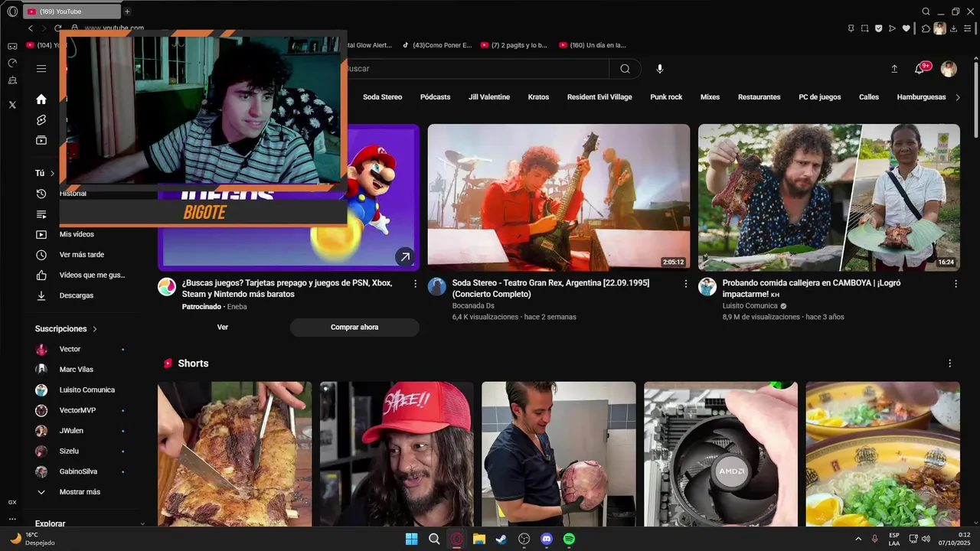Open bookmark '(7) 2 pagits y lo b...'
The width and height of the screenshot is (980, 551).
[x=514, y=45]
